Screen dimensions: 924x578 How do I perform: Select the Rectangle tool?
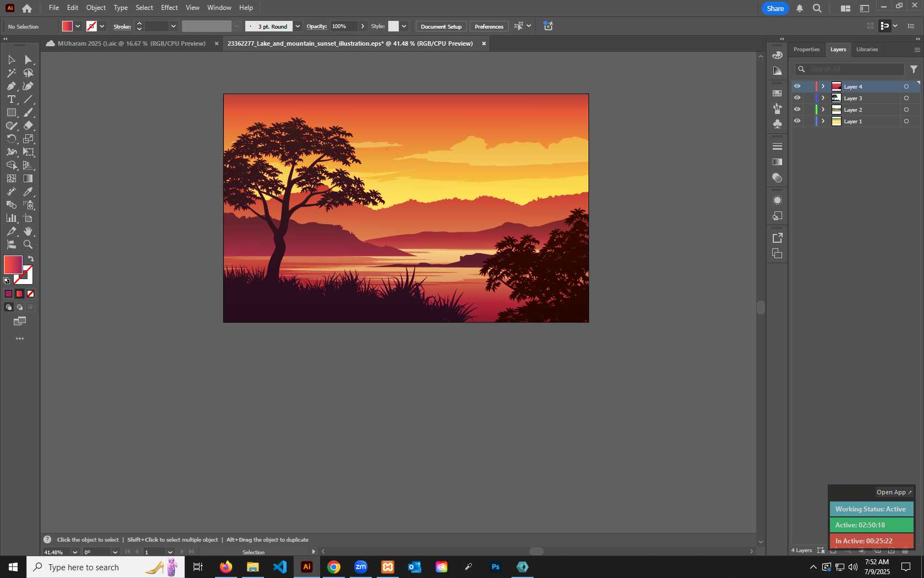point(11,112)
